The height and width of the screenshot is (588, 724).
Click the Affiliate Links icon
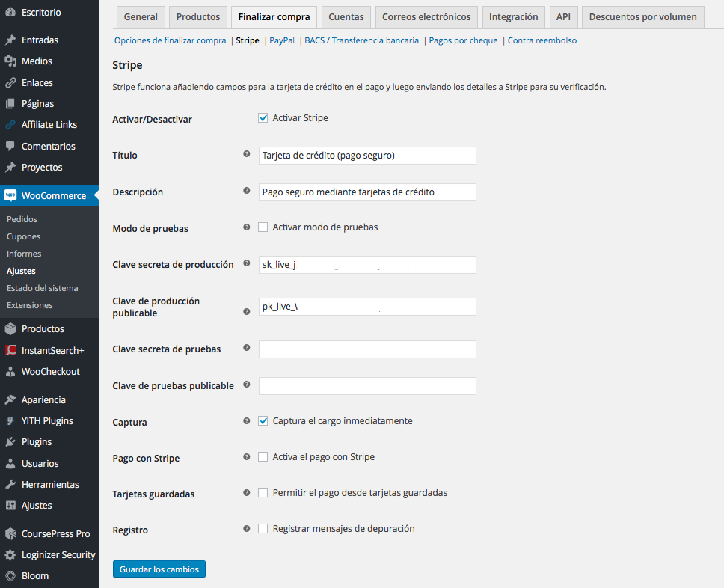click(x=10, y=125)
